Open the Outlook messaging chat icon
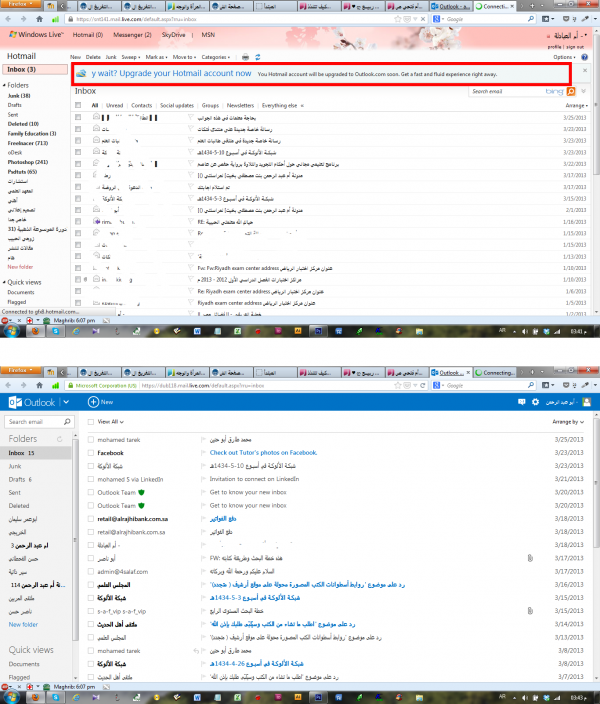Image resolution: width=600 pixels, height=704 pixels. tap(521, 402)
